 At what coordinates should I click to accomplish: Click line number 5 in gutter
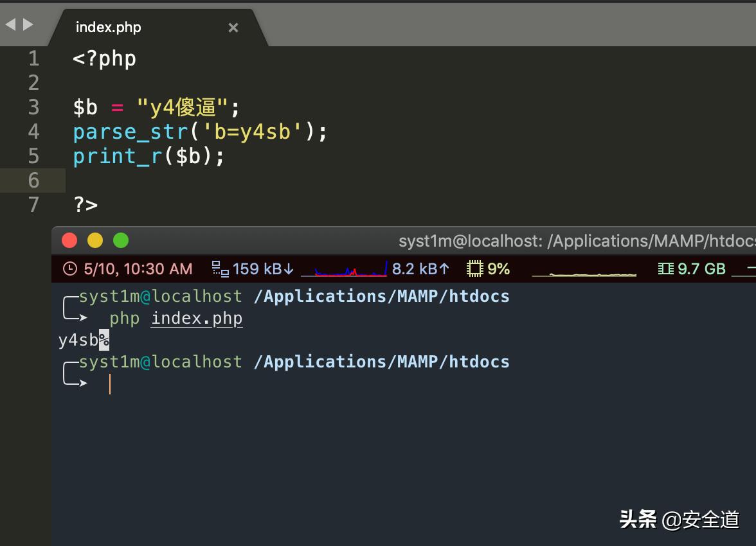[x=33, y=156]
